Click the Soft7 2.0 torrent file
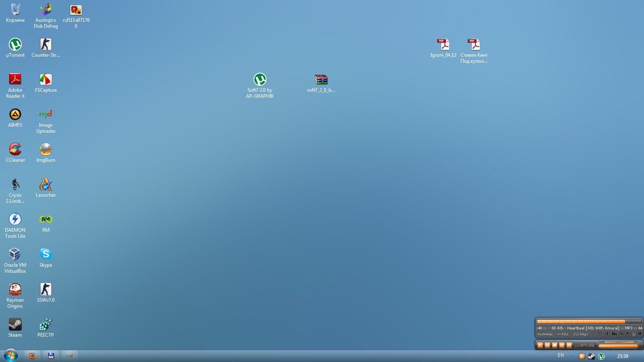Screen dimensions: 644x362 pyautogui.click(x=260, y=80)
